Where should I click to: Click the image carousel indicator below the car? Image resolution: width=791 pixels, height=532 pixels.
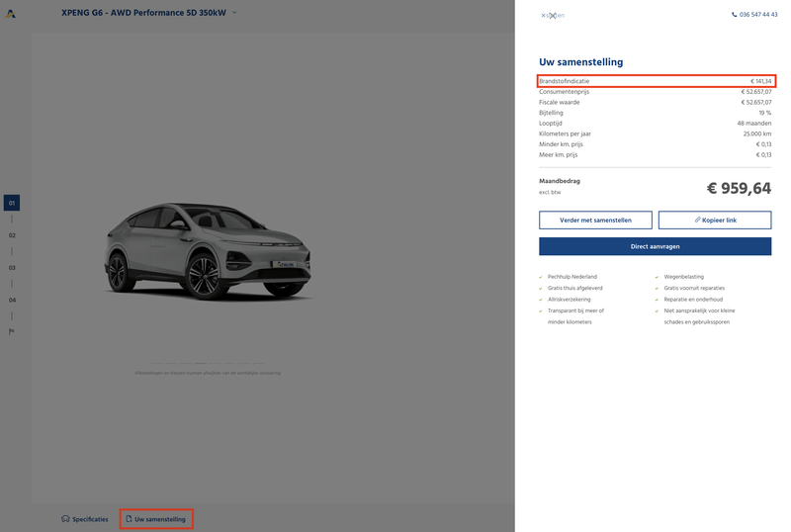pos(208,363)
